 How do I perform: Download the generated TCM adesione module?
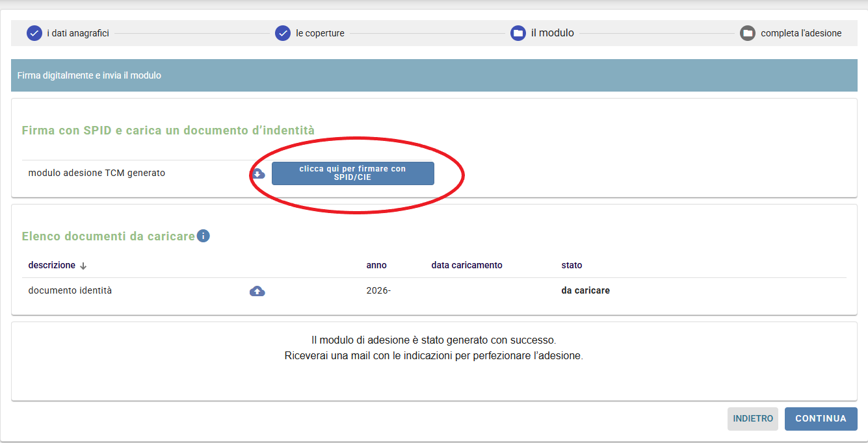coord(258,173)
